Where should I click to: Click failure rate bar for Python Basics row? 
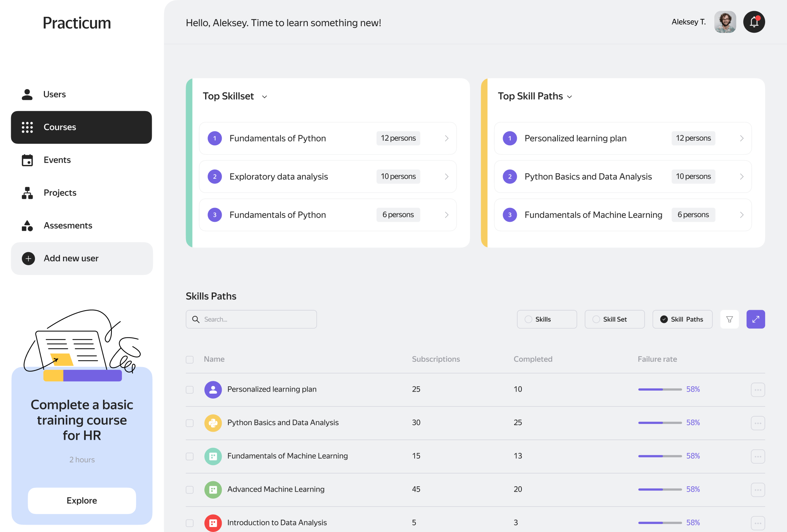point(660,423)
